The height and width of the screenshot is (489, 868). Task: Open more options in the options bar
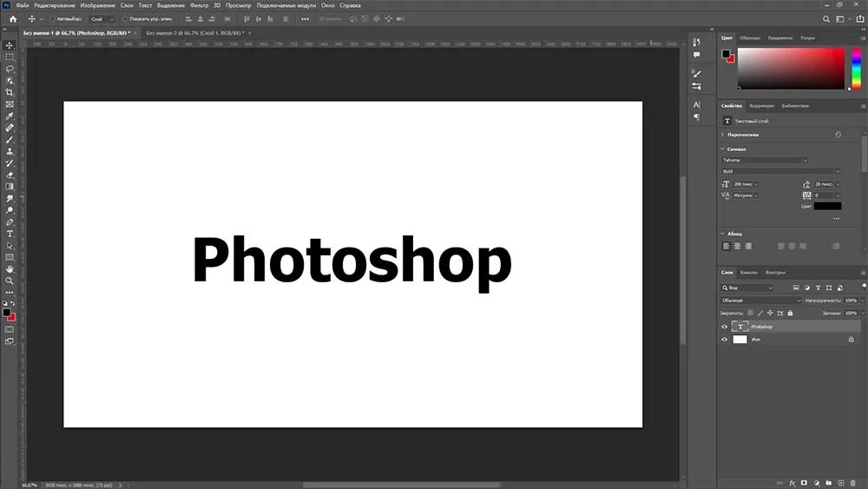point(305,19)
